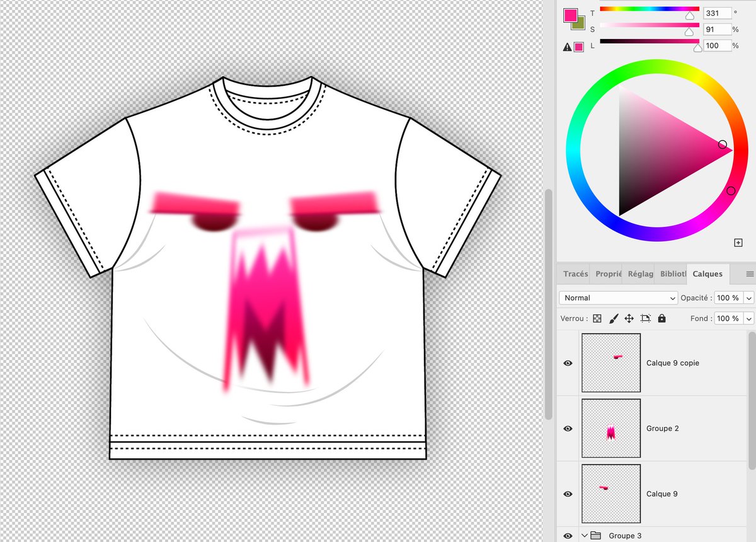756x542 pixels.
Task: Switch to the Tracés tab
Action: coord(575,274)
